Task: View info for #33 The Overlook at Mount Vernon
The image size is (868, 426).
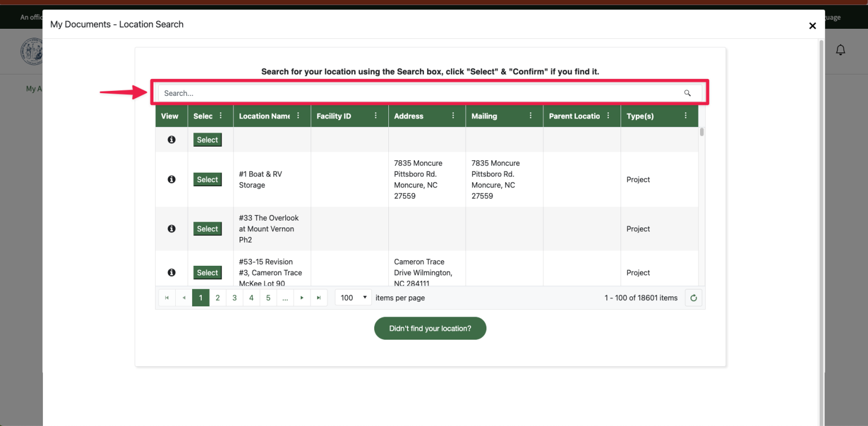Action: pyautogui.click(x=171, y=229)
